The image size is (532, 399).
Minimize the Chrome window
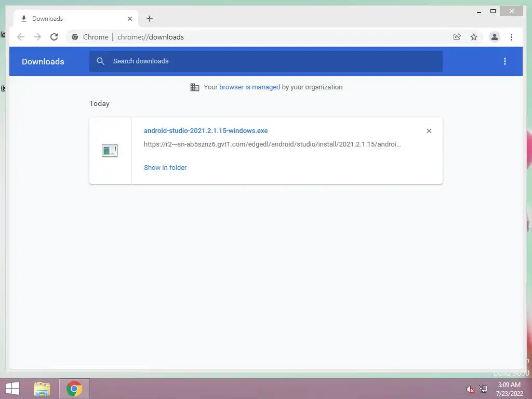point(479,11)
